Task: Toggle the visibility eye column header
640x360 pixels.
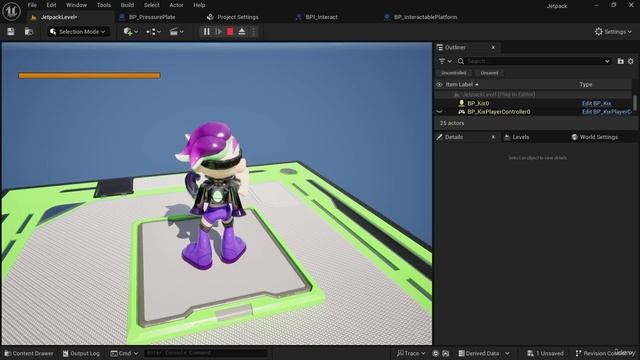Action: click(439, 84)
